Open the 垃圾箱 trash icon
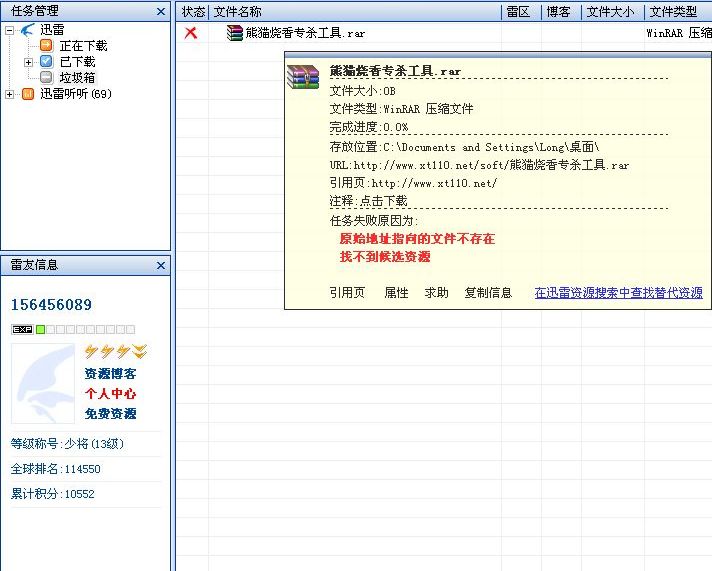Image resolution: width=712 pixels, height=571 pixels. click(x=46, y=78)
